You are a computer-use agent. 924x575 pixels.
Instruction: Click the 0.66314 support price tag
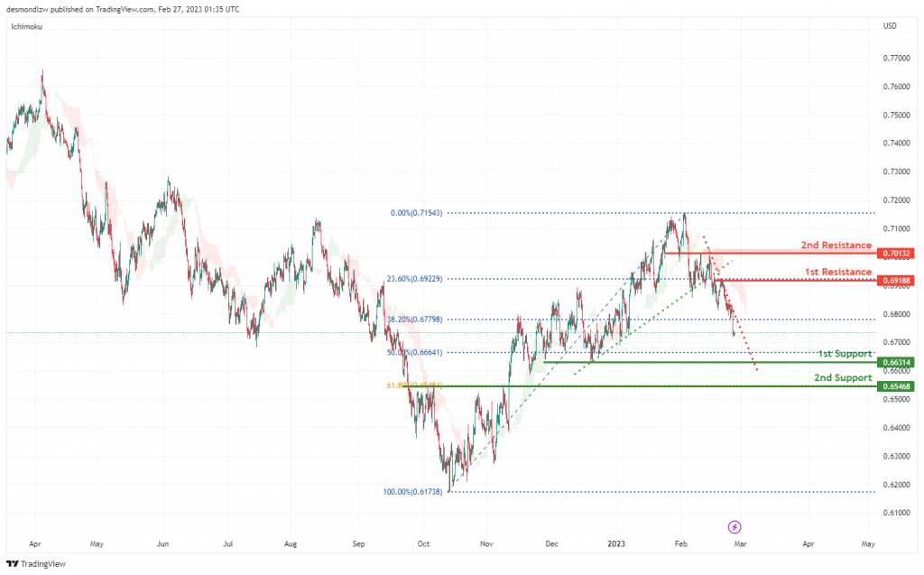coord(896,363)
